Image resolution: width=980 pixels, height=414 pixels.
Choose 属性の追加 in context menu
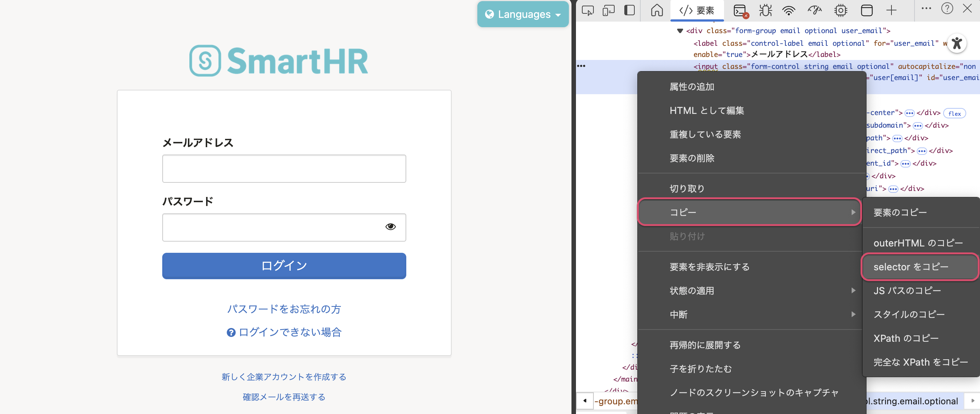[x=751, y=87]
